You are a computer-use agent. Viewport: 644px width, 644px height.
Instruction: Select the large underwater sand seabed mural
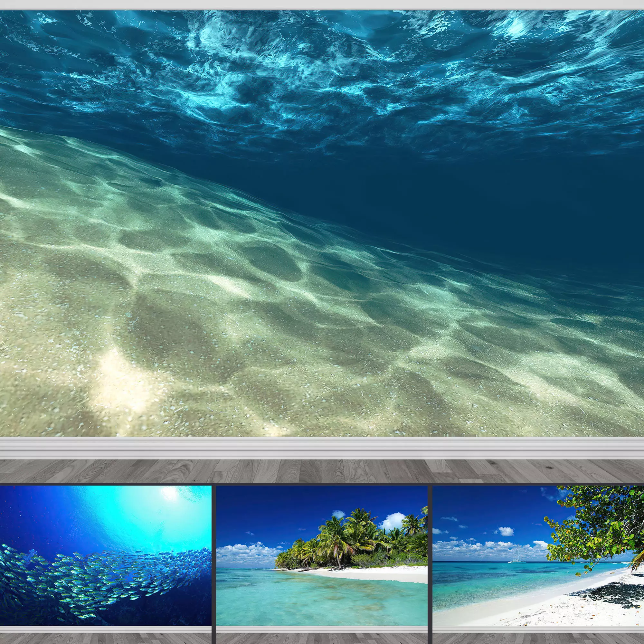[322, 223]
